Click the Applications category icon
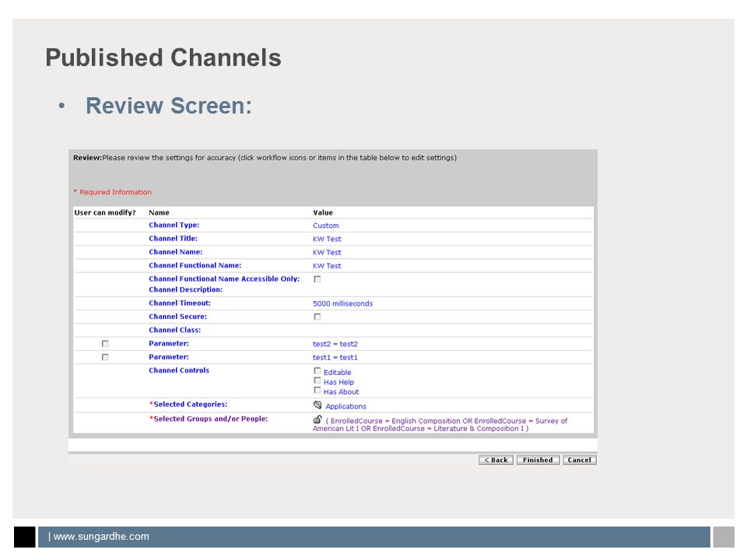This screenshot has height=560, width=747. 317,404
